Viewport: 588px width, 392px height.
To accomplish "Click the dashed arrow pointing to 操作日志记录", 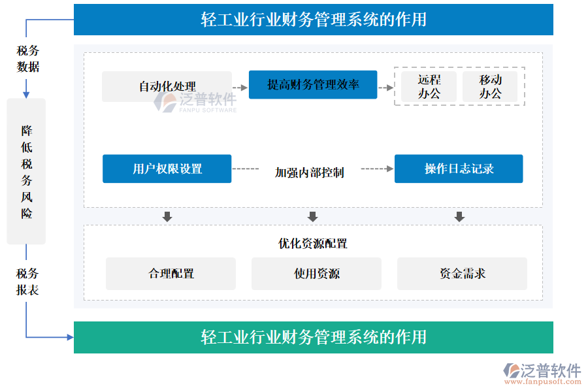I will click(377, 169).
